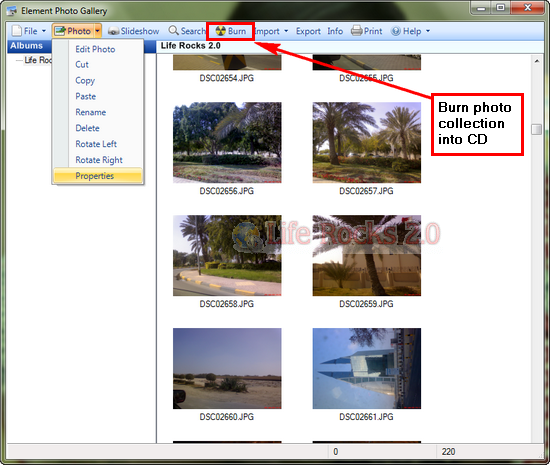Open the File dropdown arrow

click(x=44, y=31)
